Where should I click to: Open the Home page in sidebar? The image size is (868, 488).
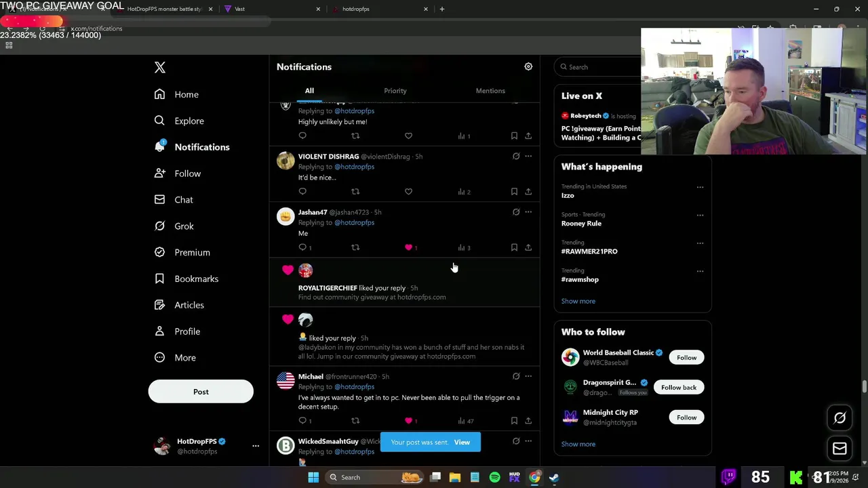[x=176, y=94]
